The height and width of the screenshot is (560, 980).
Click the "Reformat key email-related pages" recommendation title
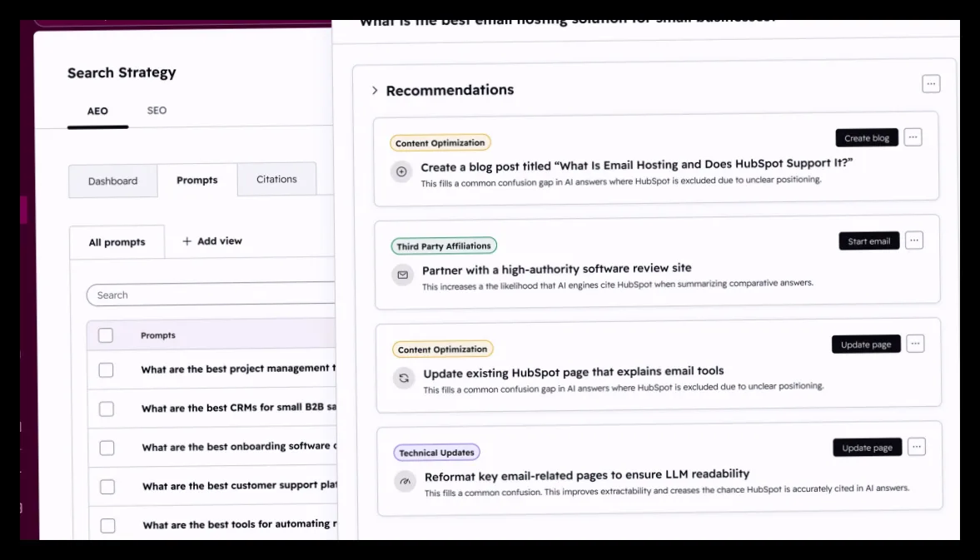(x=587, y=476)
